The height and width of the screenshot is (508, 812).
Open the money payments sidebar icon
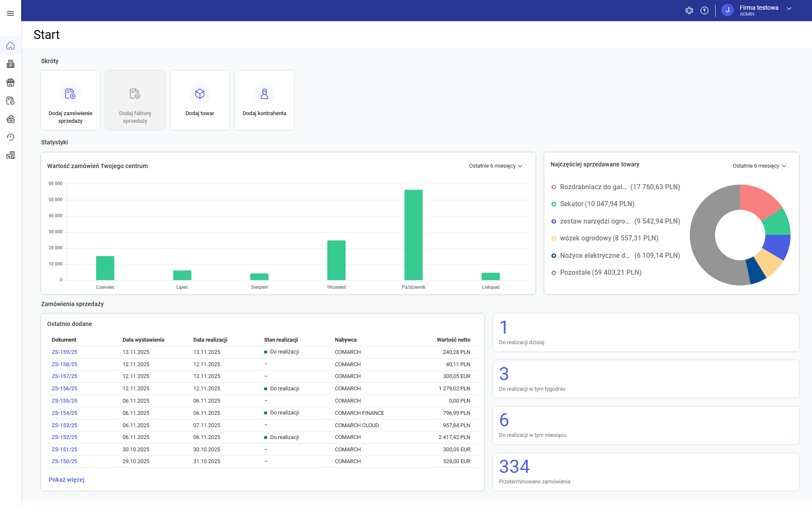click(x=11, y=119)
